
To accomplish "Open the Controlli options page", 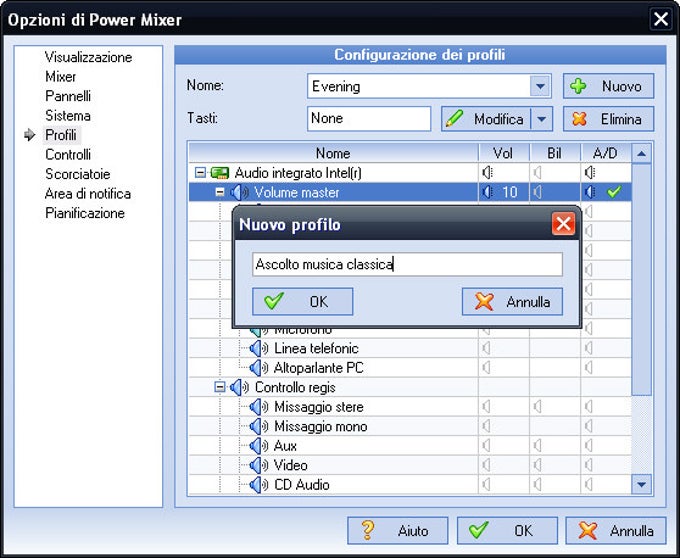I will point(68,155).
